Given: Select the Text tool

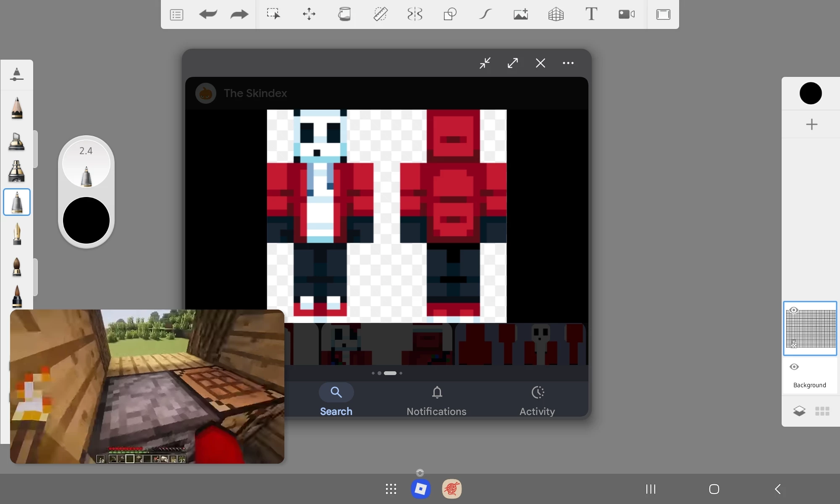Looking at the screenshot, I should pos(591,14).
